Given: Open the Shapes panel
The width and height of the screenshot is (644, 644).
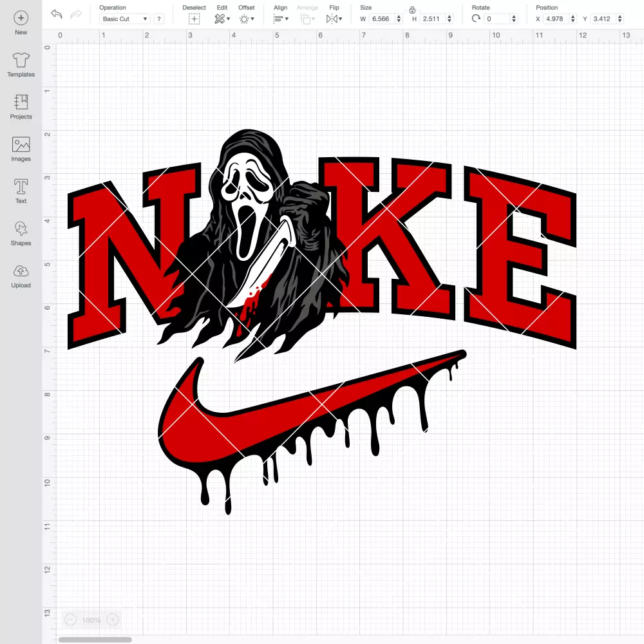Looking at the screenshot, I should pyautogui.click(x=21, y=234).
